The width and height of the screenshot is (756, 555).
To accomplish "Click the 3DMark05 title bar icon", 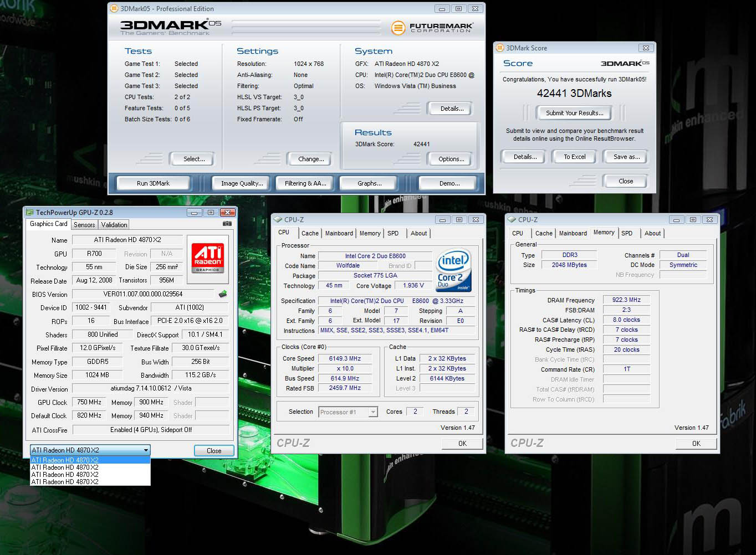I will point(114,9).
